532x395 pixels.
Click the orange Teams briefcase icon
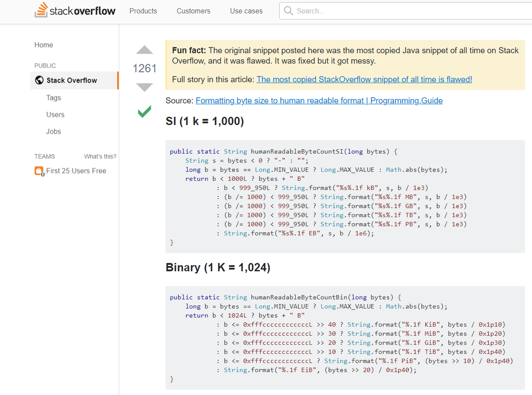(39, 171)
